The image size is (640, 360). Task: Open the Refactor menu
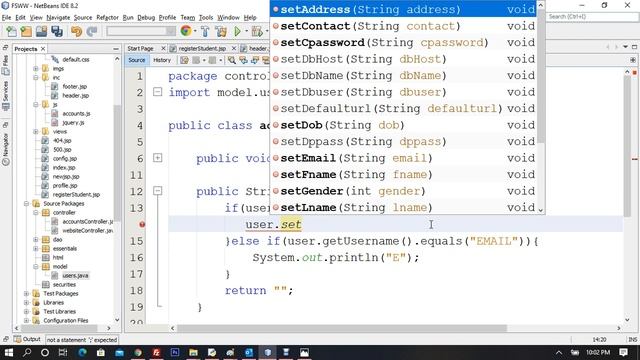coord(107,18)
